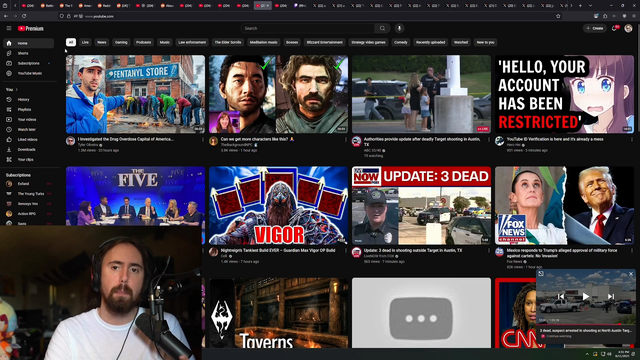
Task: Select the Gaming filter chip
Action: click(x=121, y=42)
